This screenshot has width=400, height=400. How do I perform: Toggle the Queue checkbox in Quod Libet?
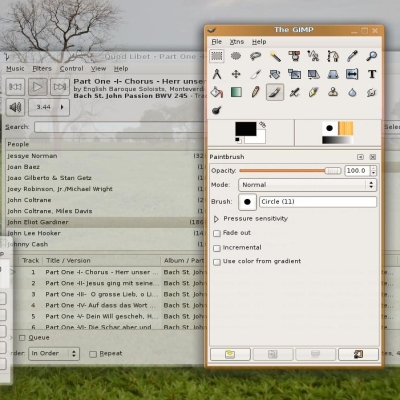(22, 338)
